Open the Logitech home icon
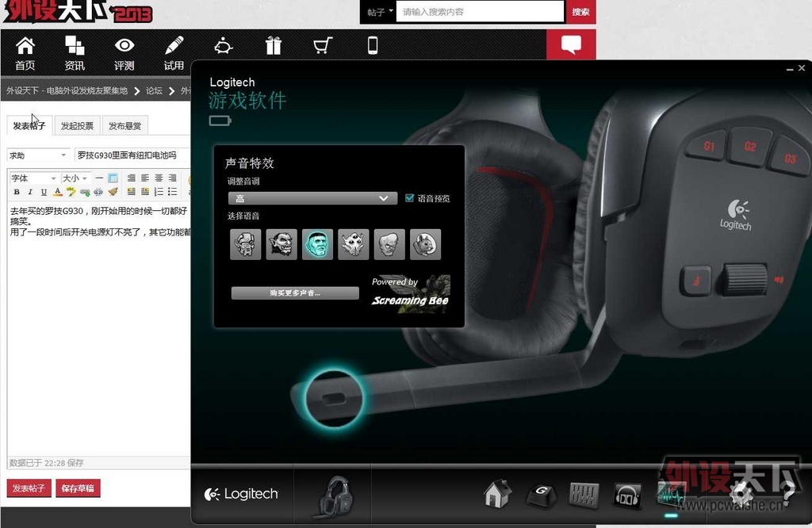 (498, 493)
